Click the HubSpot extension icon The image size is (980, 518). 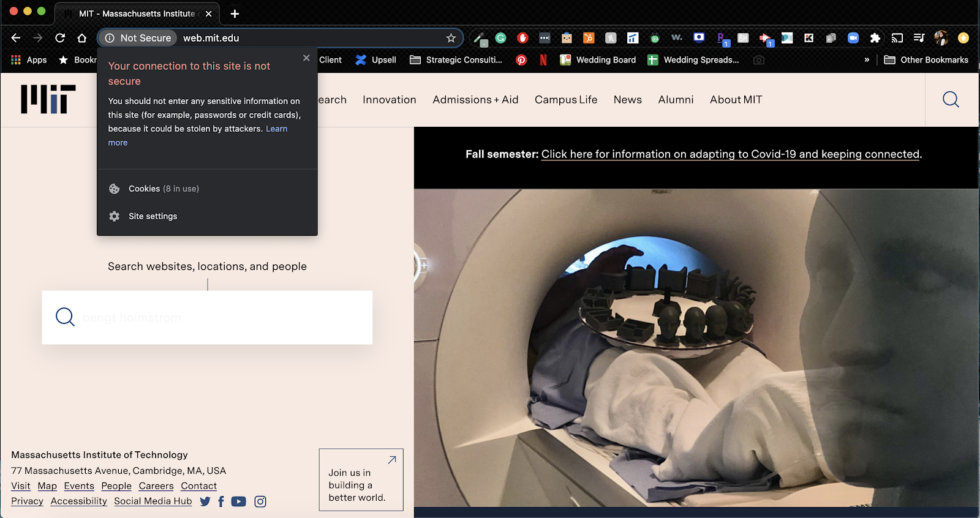click(589, 38)
